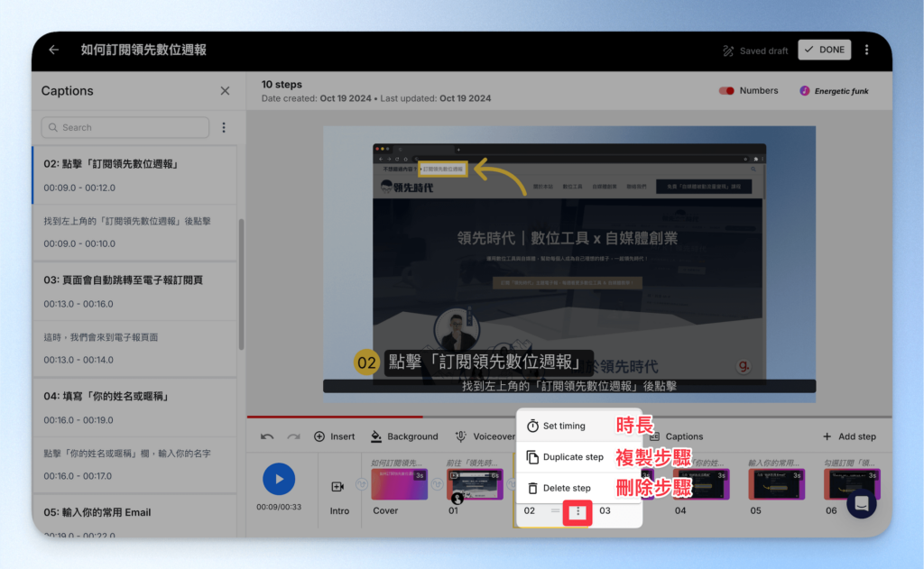924x569 pixels.
Task: Click the Search captions field
Action: coord(125,127)
